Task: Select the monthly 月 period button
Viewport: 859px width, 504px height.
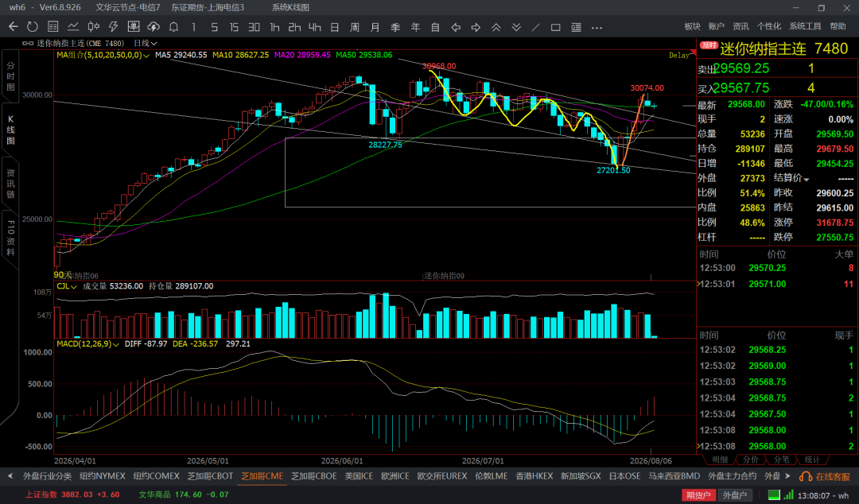Action: tap(375, 27)
